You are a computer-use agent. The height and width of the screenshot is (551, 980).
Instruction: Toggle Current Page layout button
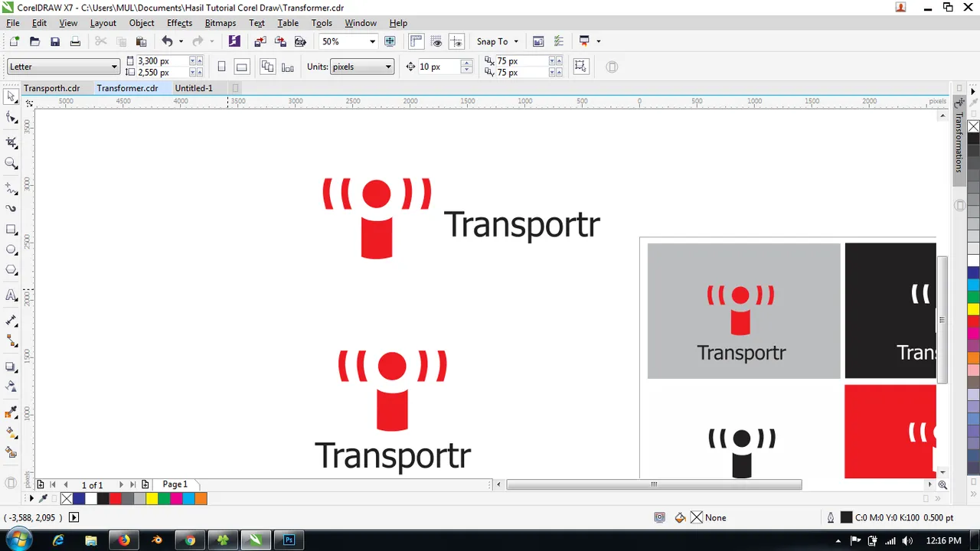(x=288, y=67)
